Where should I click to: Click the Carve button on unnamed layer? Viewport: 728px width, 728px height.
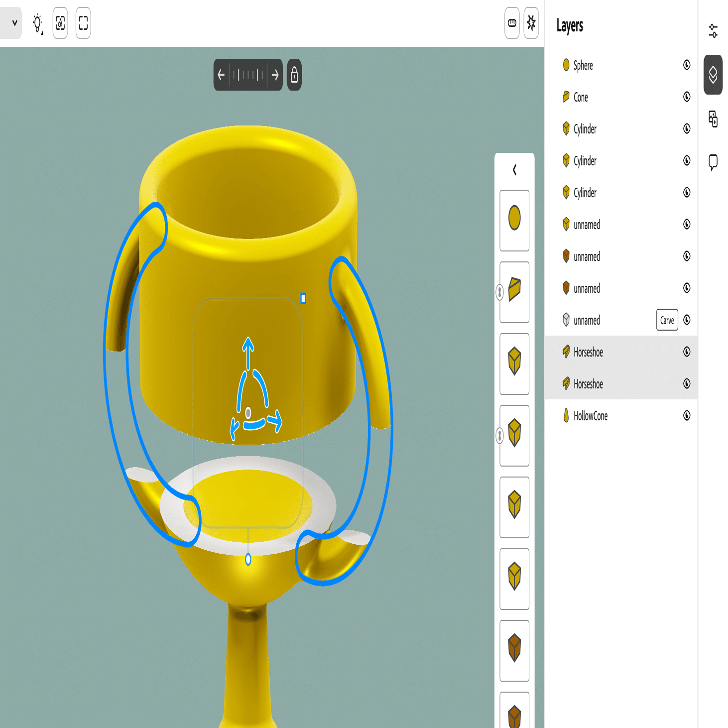666,320
